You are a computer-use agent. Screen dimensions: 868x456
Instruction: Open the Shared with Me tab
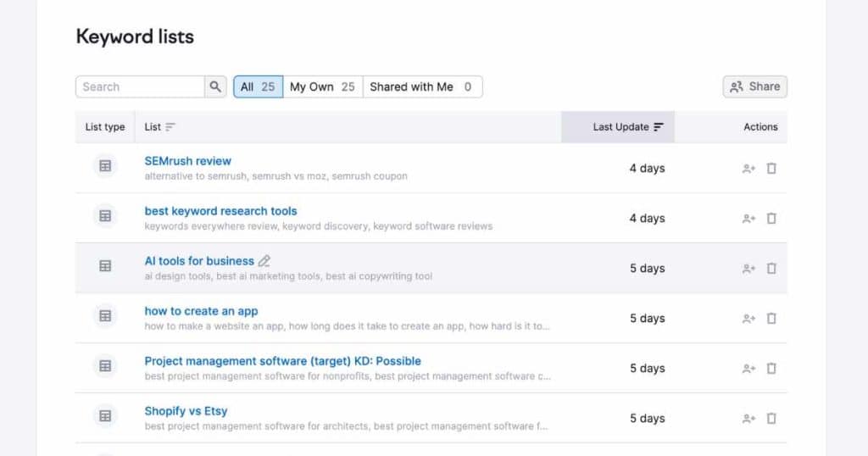coord(422,87)
